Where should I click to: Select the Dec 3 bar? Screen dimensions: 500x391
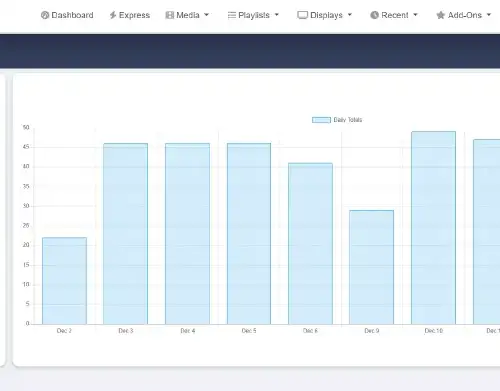pyautogui.click(x=126, y=234)
